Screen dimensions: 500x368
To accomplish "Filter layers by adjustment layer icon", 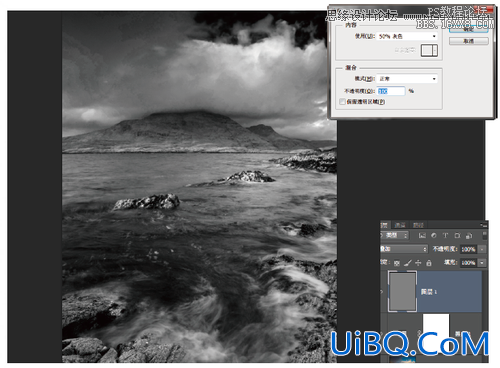I will 434,235.
